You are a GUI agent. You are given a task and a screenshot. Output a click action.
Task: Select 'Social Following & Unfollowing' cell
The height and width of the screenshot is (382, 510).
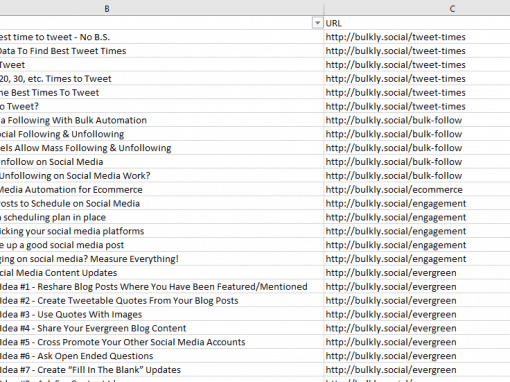[162, 134]
